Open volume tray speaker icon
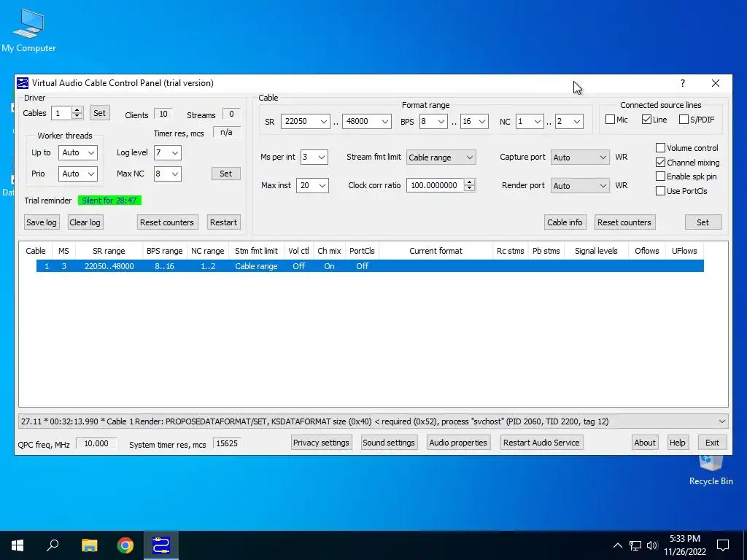 652,545
